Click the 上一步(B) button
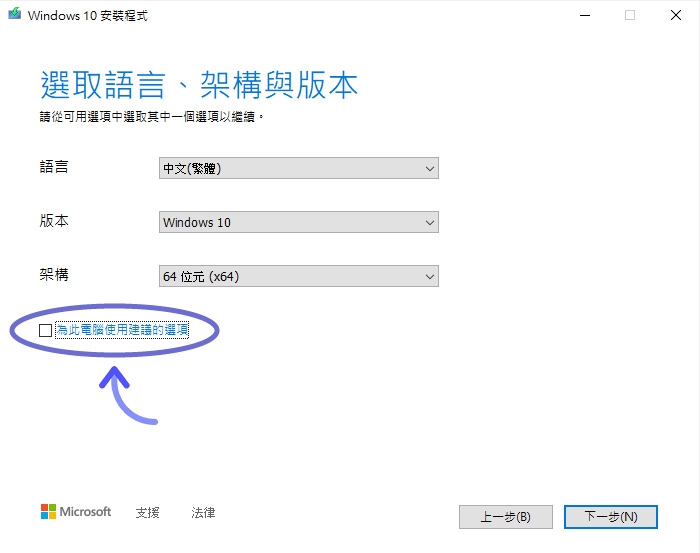The width and height of the screenshot is (700, 553). pos(506,517)
